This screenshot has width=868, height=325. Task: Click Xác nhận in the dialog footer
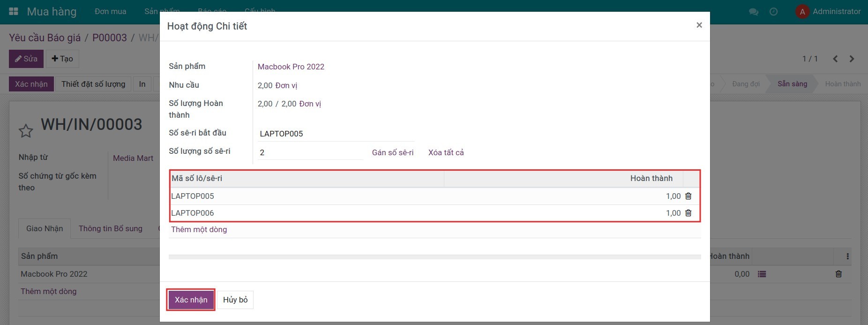click(191, 300)
